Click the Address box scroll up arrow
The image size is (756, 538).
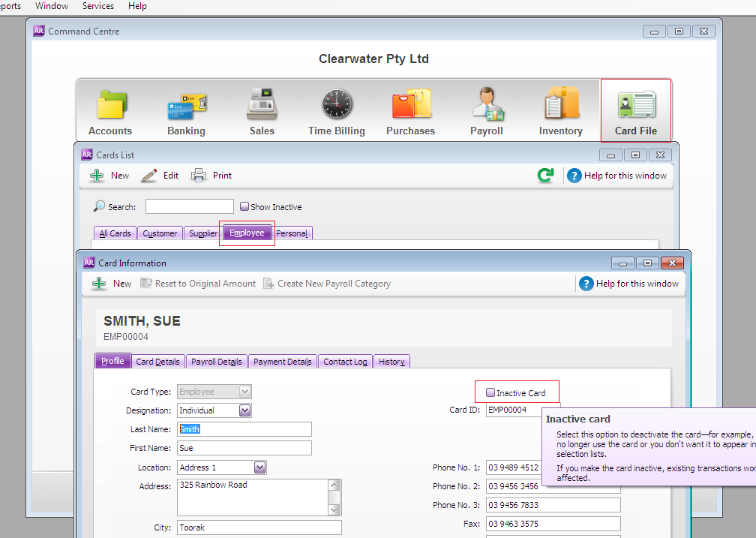pos(334,485)
